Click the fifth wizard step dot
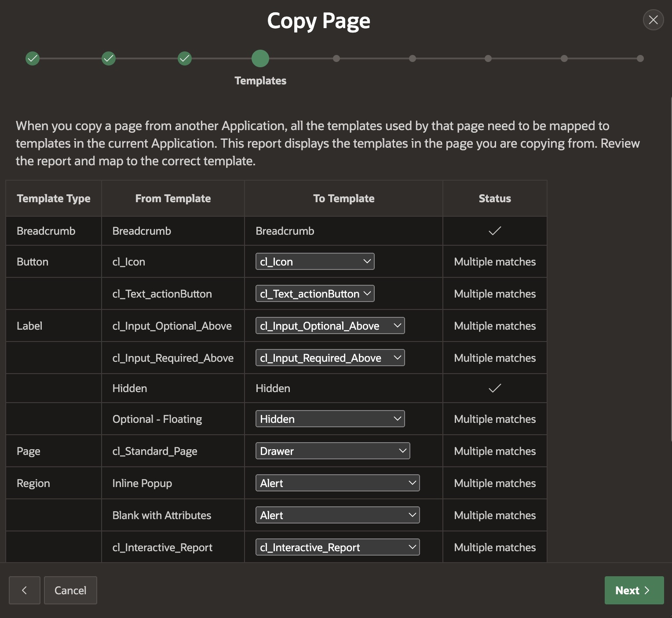The height and width of the screenshot is (618, 672). [336, 58]
